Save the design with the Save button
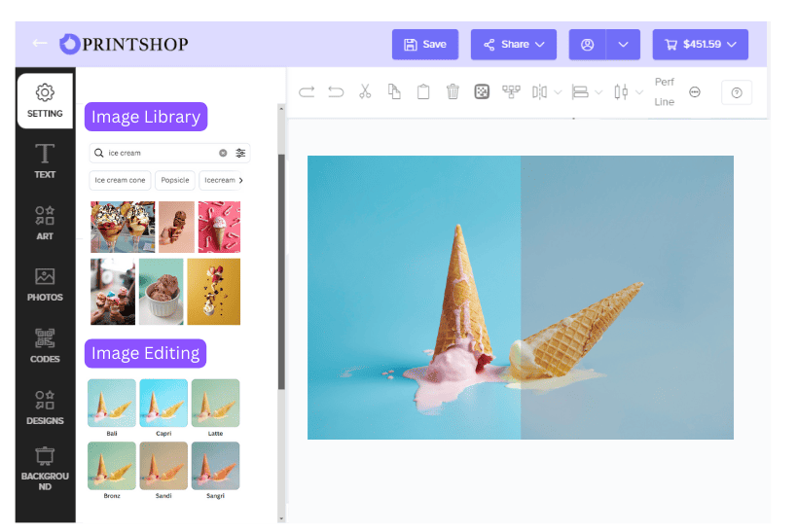This screenshot has width=797, height=532. (425, 44)
